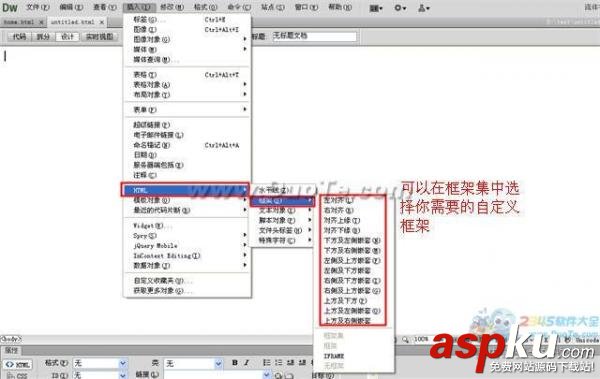Switch properties panel to CSS mode
Image resolution: width=600 pixels, height=379 pixels.
coord(17,376)
